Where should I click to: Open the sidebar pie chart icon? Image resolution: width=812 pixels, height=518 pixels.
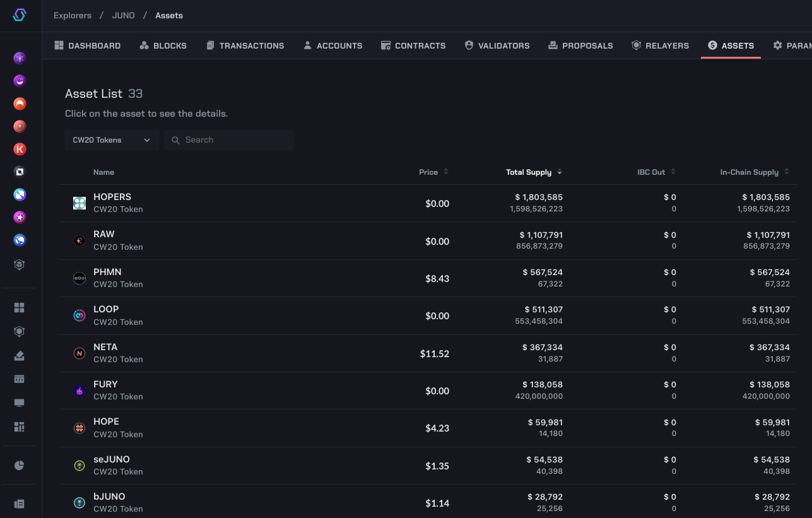[x=20, y=466]
